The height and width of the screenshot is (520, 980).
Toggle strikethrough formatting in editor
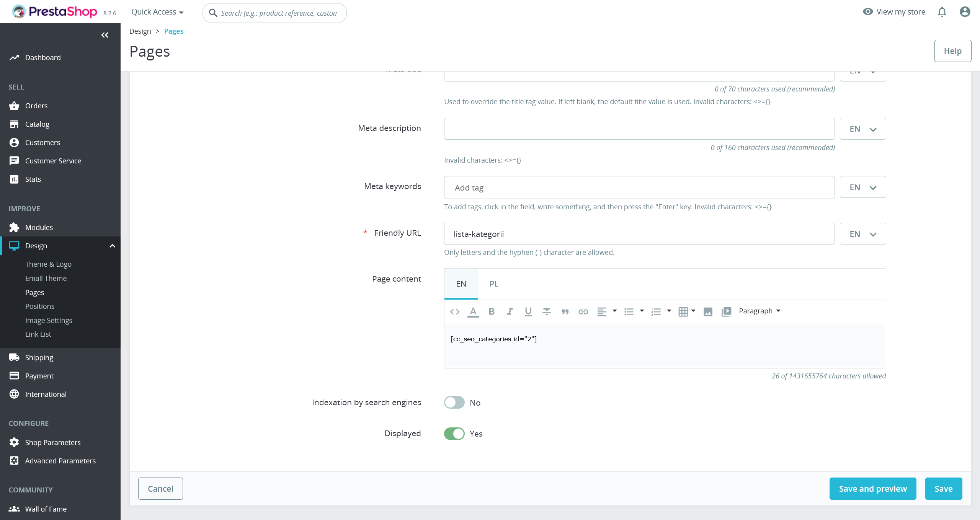[547, 311]
